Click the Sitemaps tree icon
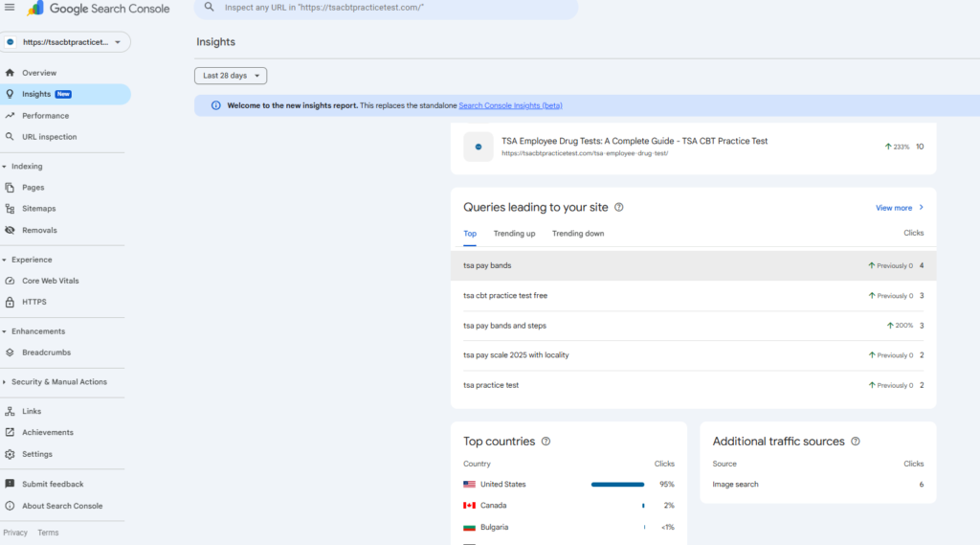980x545 pixels. [x=10, y=209]
